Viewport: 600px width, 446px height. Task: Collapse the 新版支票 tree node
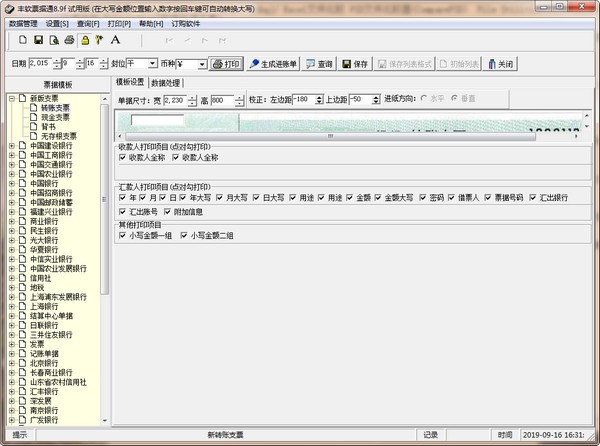12,98
